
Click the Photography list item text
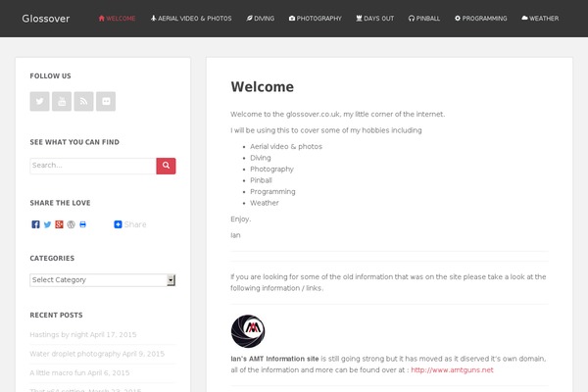[x=271, y=170]
